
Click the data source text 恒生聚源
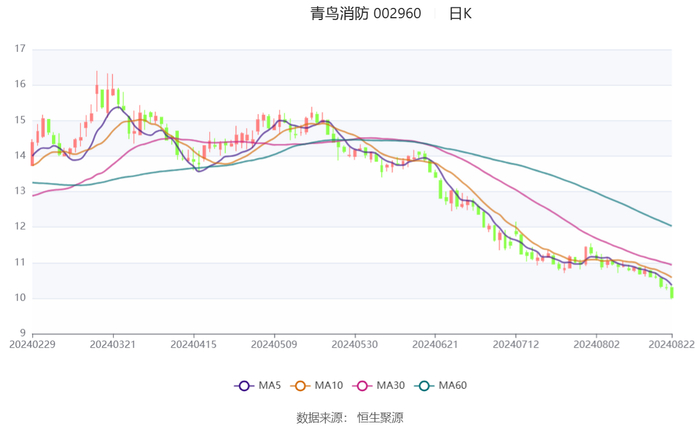point(380,418)
